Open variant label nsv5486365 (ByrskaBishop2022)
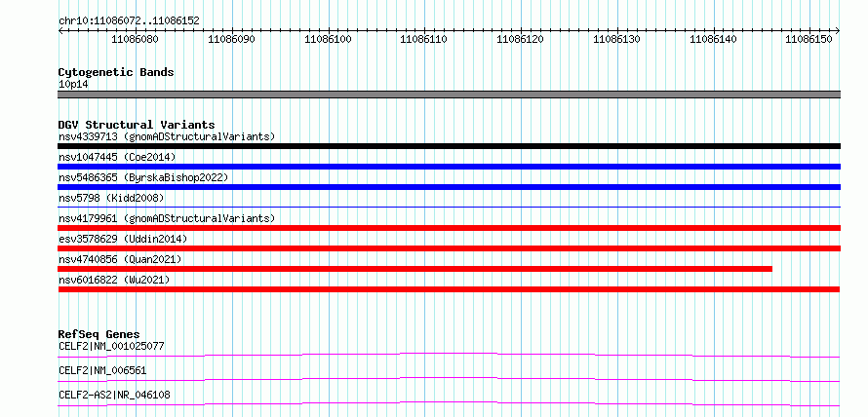 pyautogui.click(x=142, y=177)
